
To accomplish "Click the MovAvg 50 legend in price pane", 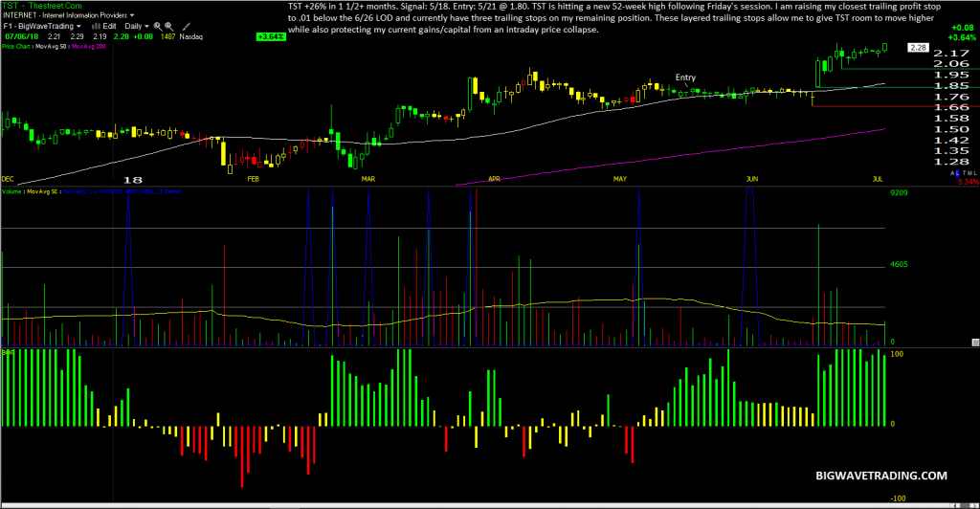I will pyautogui.click(x=51, y=46).
